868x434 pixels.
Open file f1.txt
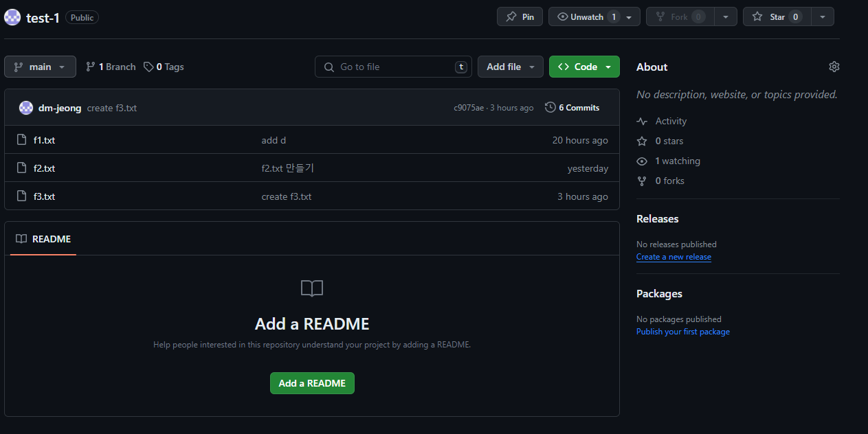44,140
